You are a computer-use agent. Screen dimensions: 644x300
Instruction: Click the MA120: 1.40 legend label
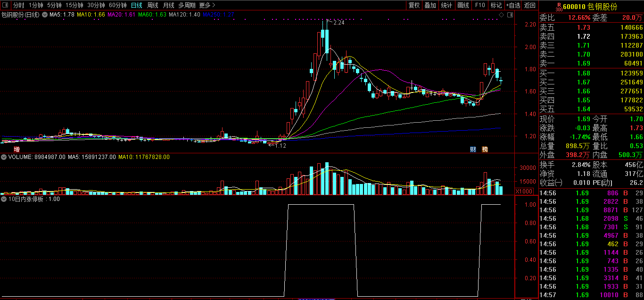point(184,15)
